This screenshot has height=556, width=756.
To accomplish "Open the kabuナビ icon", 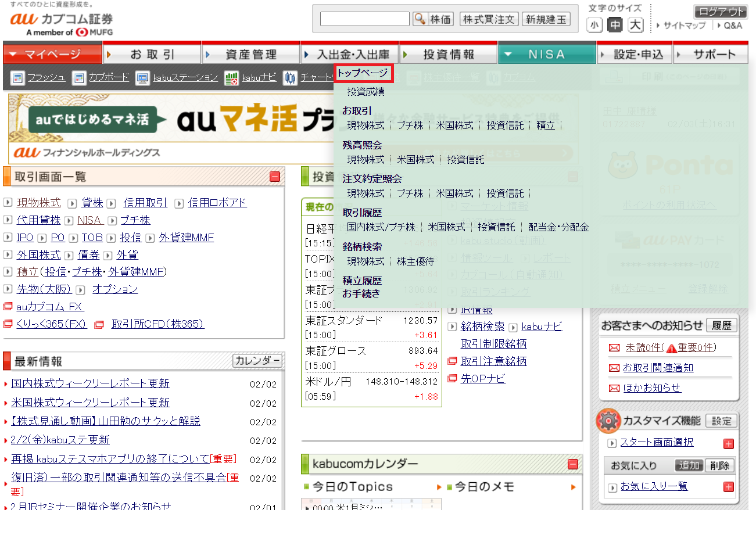I will coord(231,78).
